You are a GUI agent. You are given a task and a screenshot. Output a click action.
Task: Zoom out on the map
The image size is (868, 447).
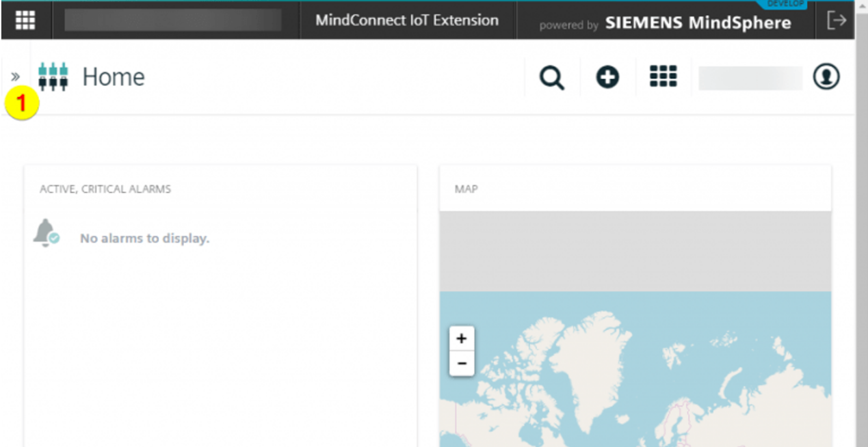click(x=462, y=363)
